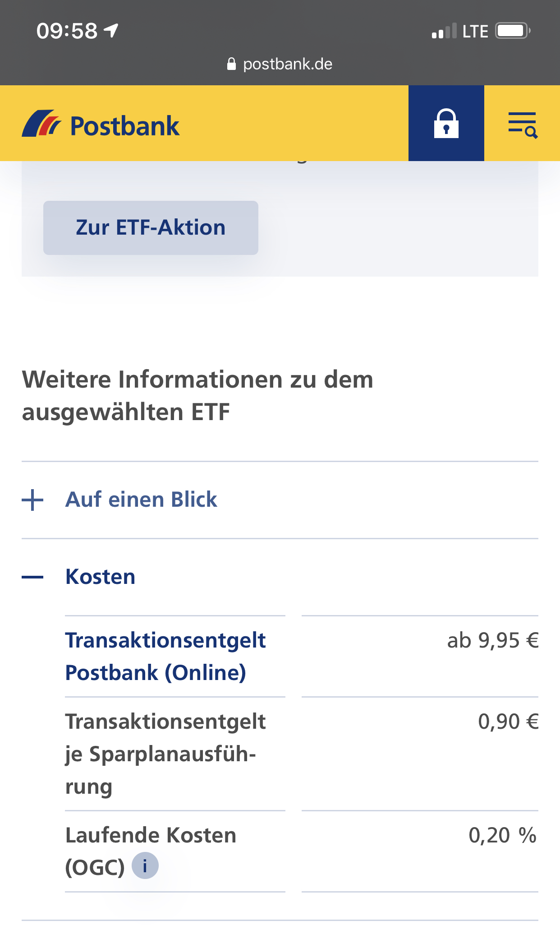The width and height of the screenshot is (560, 930).
Task: Select the Laufende Kosten (OGC) row label
Action: [x=151, y=851]
